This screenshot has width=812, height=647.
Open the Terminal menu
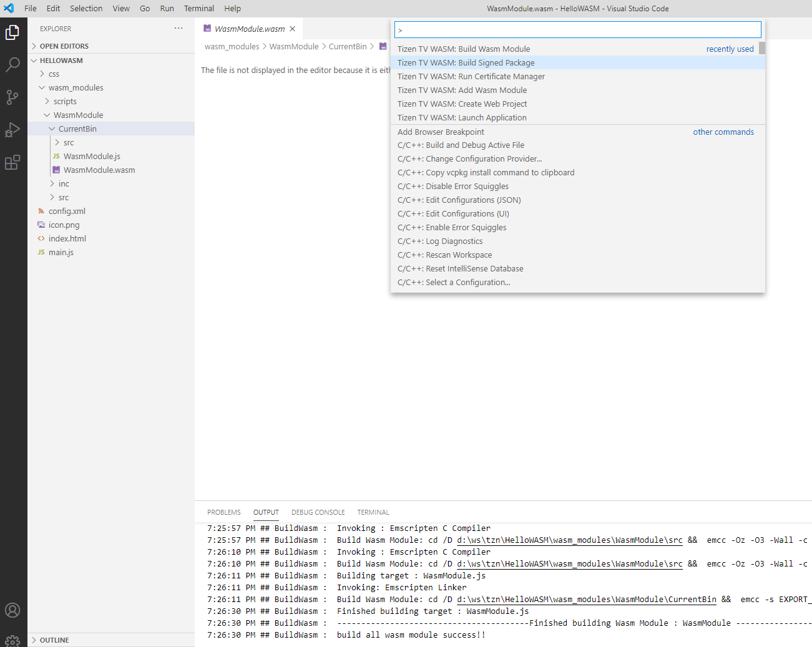(x=199, y=8)
